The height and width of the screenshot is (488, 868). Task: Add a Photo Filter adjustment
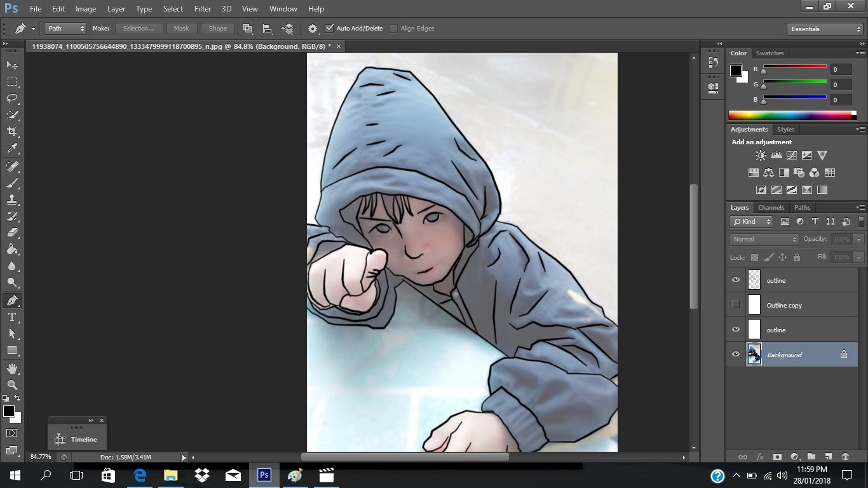[x=799, y=172]
